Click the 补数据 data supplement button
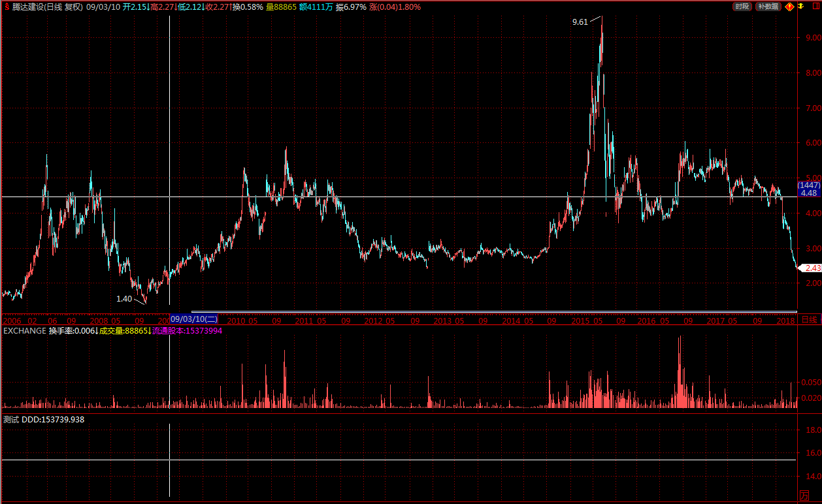Image resolution: width=822 pixels, height=504 pixels. tap(768, 7)
